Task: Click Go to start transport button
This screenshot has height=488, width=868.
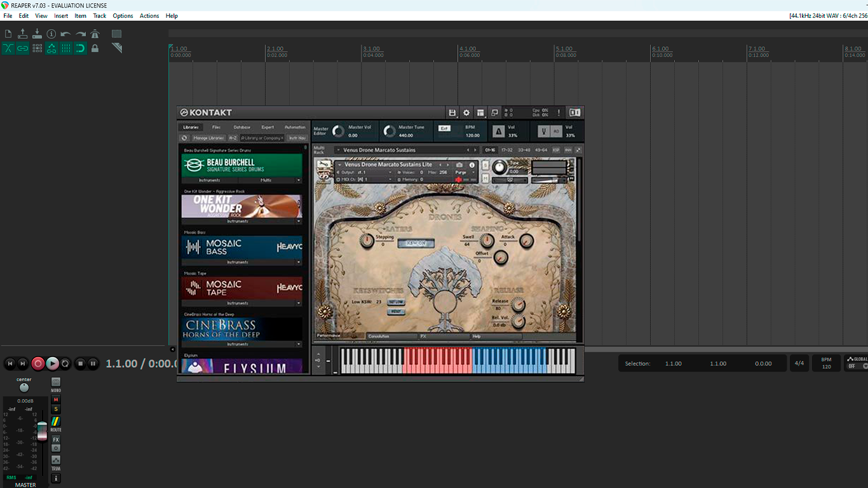Action: point(10,363)
